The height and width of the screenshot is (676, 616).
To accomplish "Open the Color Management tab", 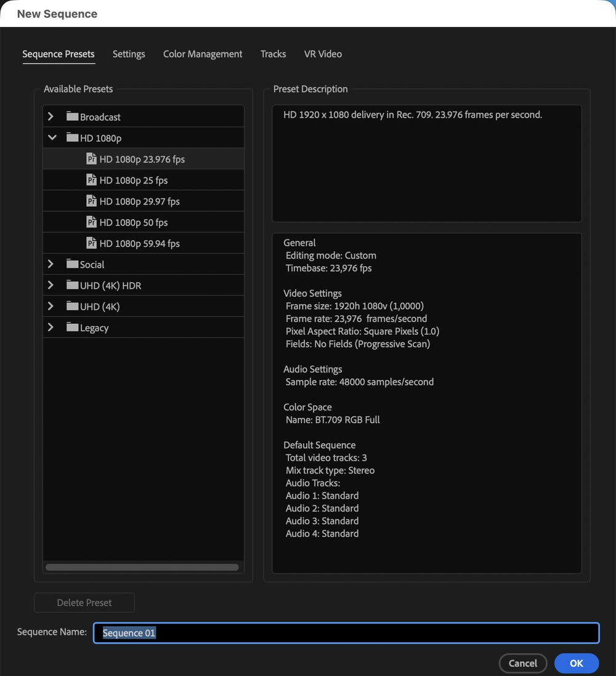I will click(x=203, y=54).
